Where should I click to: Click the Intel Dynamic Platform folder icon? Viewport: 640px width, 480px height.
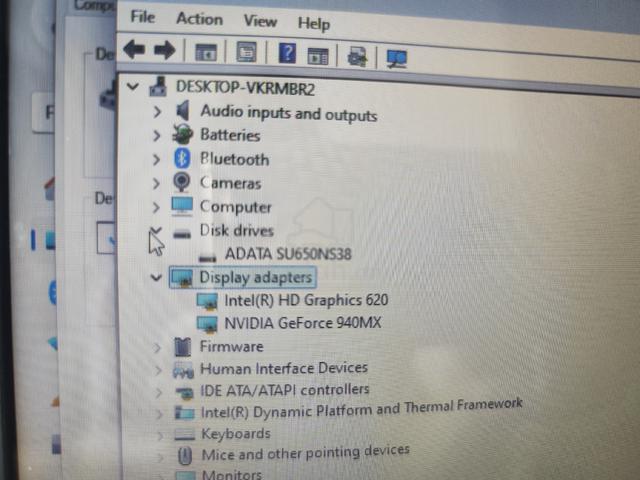184,413
